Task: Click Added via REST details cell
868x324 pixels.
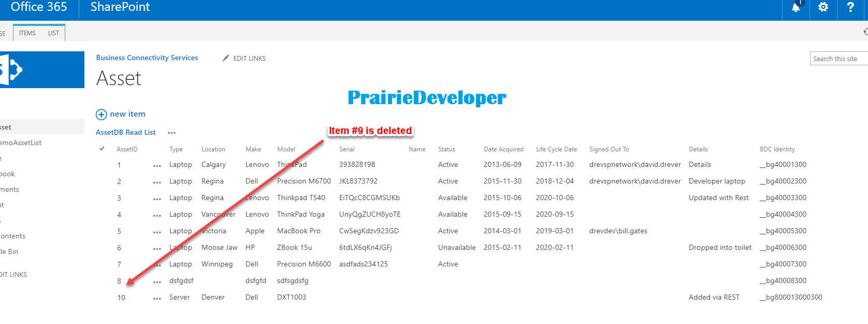Action: tap(714, 297)
